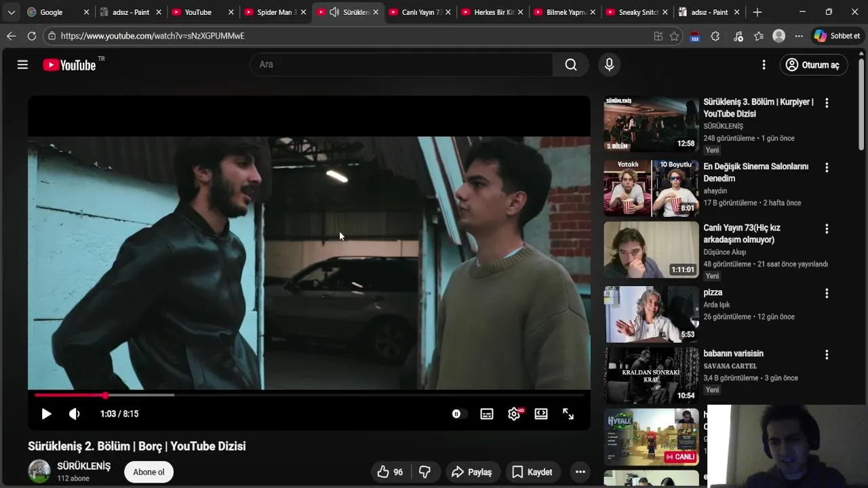Switch to the Canlı Yayın 73 tab
This screenshot has width=868, height=488.
pos(420,12)
